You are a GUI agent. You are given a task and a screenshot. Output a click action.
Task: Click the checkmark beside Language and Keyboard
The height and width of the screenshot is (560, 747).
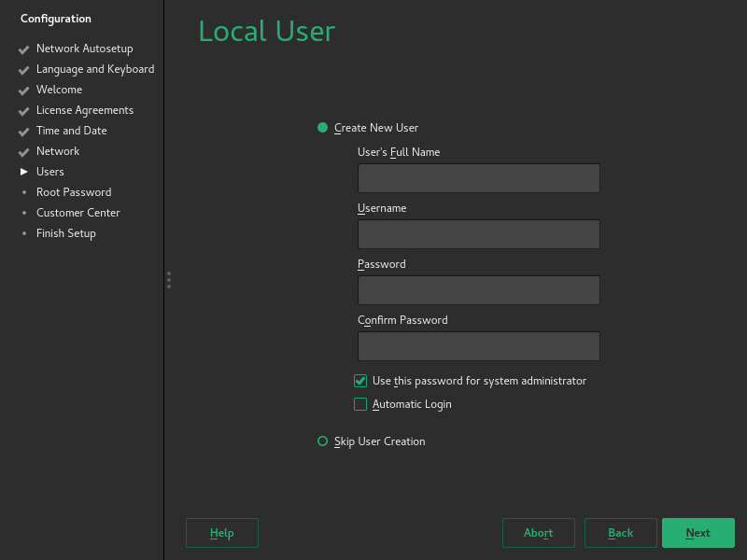point(23,69)
